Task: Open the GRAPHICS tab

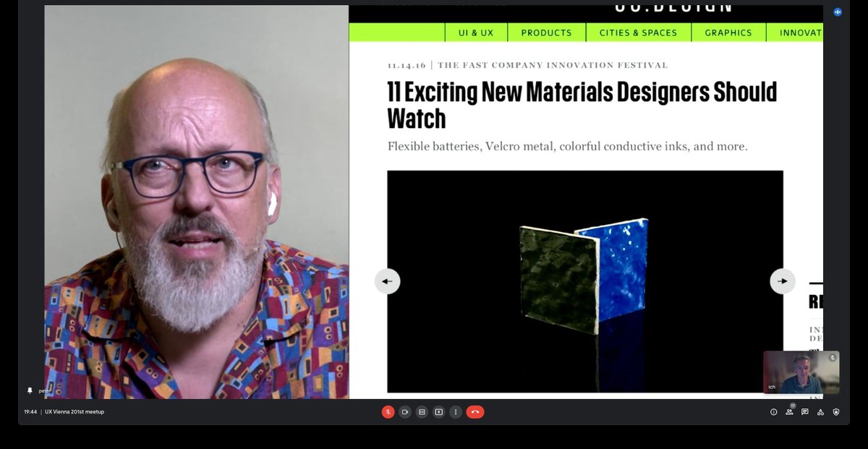Action: tap(728, 33)
